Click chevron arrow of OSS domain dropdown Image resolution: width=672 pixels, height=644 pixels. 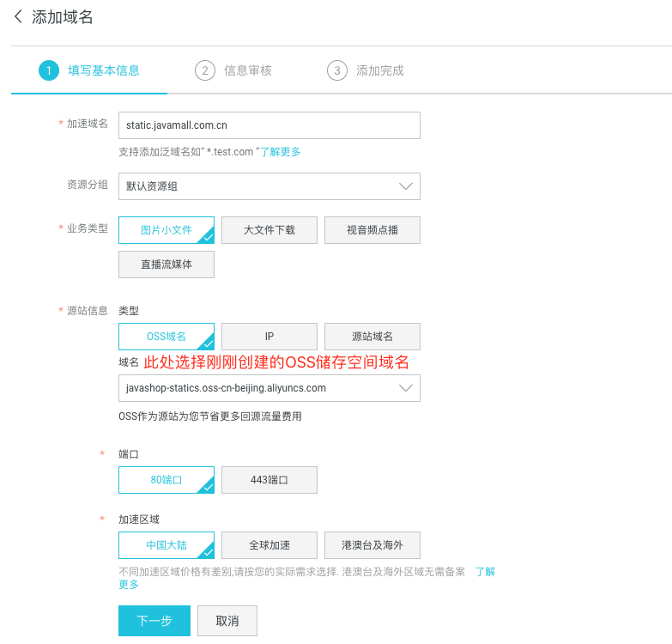(x=405, y=388)
